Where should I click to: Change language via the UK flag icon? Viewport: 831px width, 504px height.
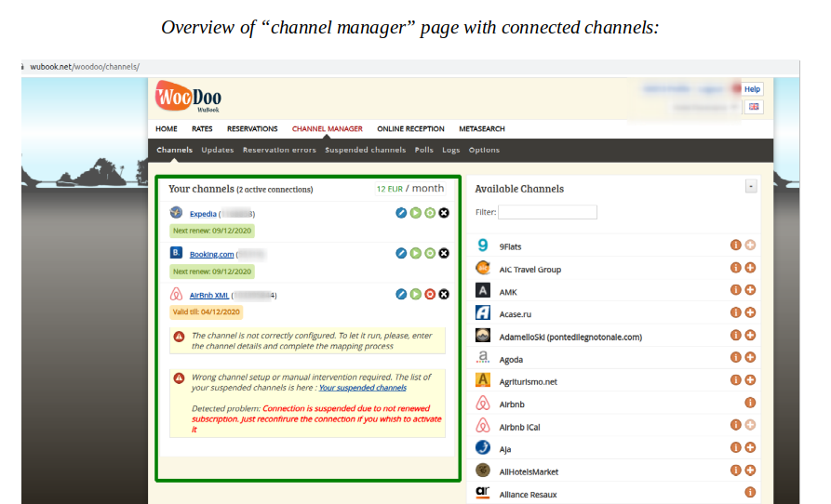(754, 106)
